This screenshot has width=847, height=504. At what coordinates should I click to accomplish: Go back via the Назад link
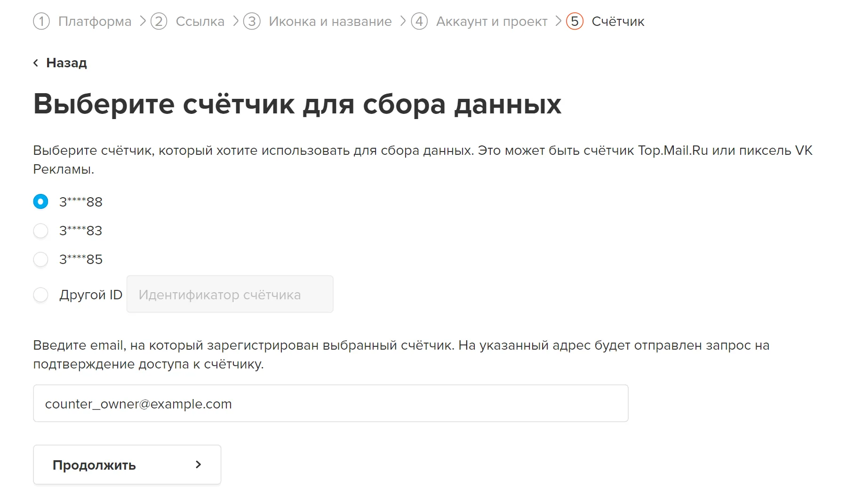[x=66, y=63]
